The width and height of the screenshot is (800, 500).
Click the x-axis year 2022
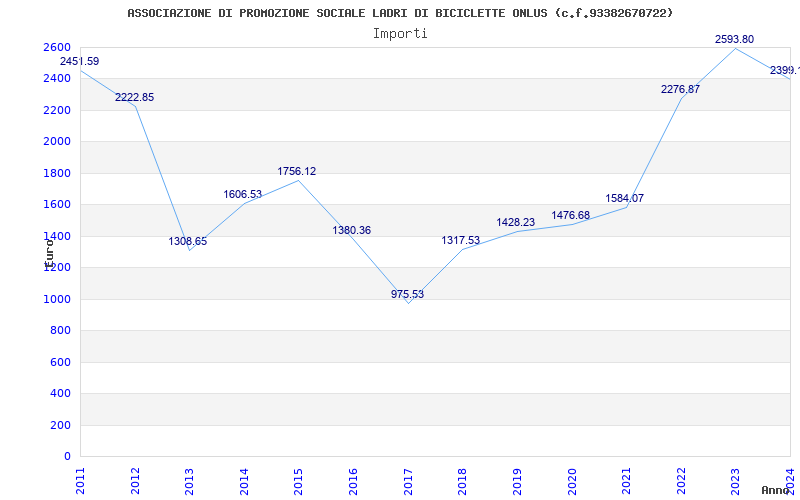pyautogui.click(x=681, y=481)
